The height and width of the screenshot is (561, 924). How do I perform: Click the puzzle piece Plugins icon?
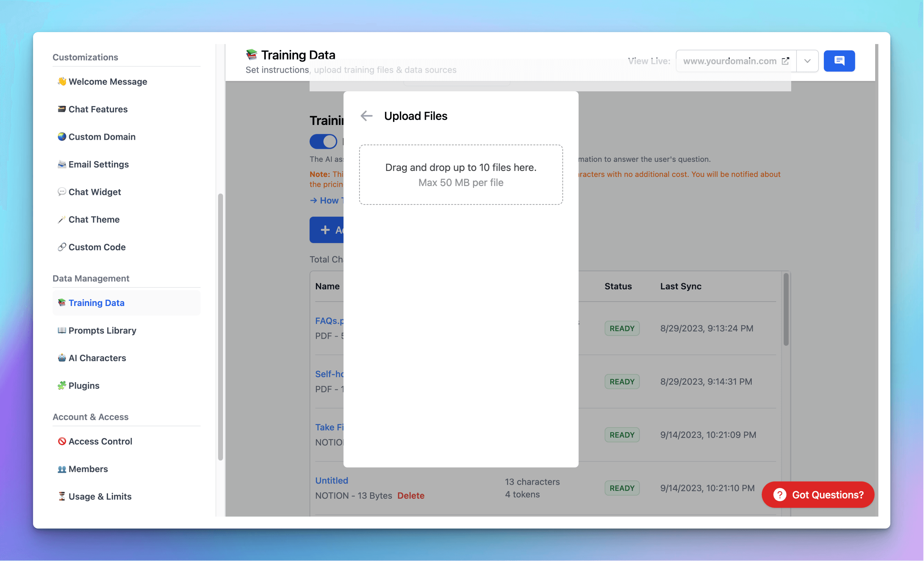(62, 385)
